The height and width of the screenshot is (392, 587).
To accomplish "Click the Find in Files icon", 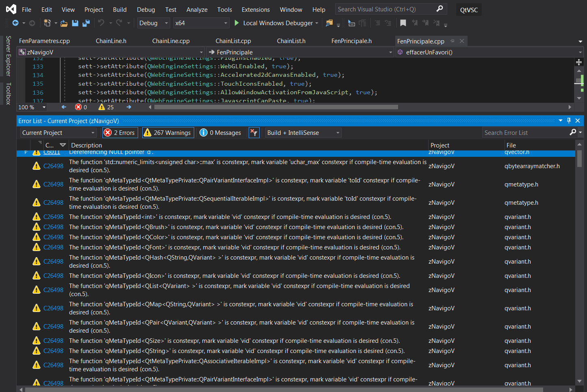I will 329,23.
